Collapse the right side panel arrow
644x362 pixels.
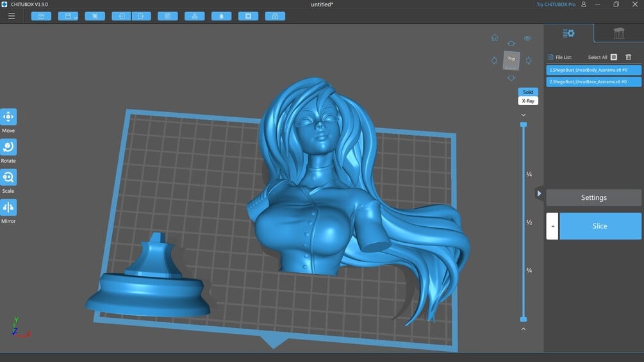click(540, 193)
